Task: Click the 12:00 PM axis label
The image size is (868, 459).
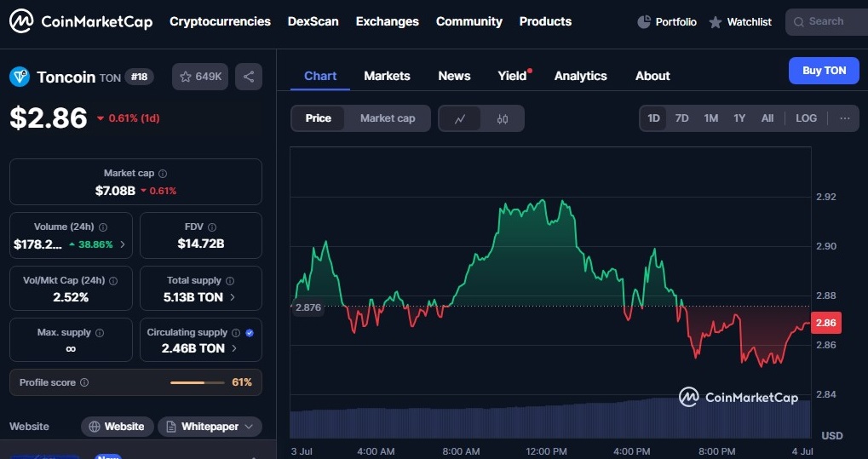Action: tap(546, 451)
